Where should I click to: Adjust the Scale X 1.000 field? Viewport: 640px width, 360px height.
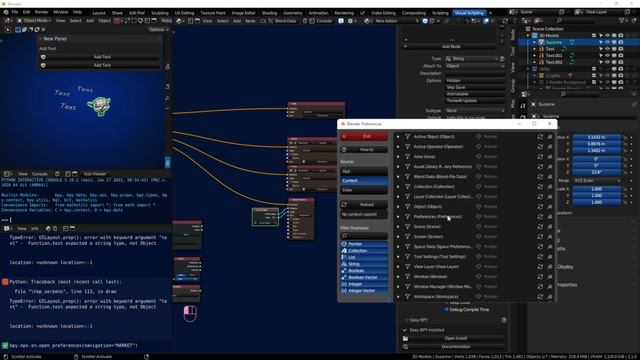point(596,189)
